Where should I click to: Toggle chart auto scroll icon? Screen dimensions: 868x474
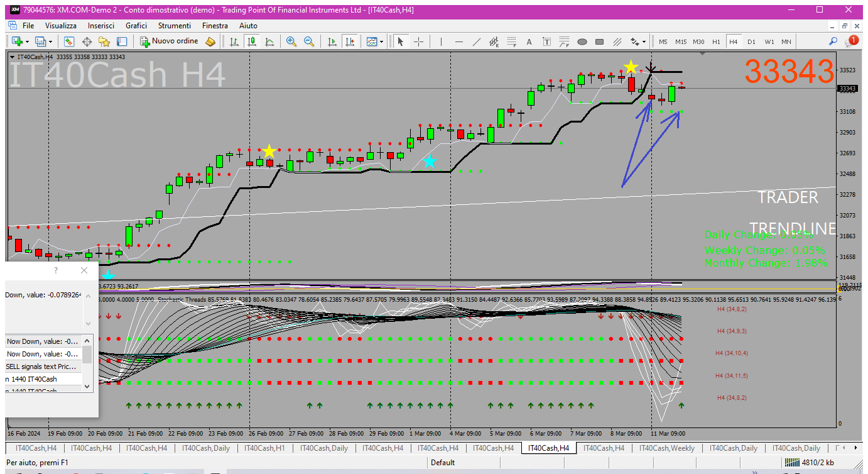click(332, 41)
